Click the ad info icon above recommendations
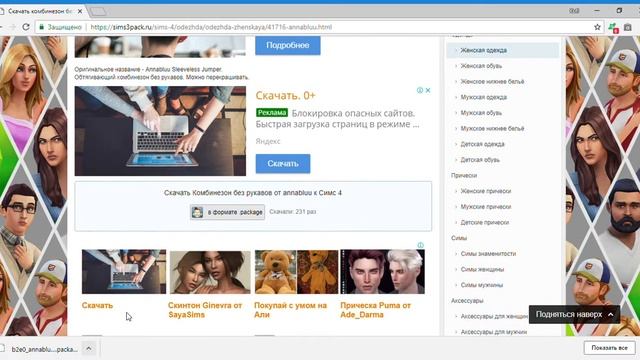Viewport: 640px width, 360px height. point(420,245)
